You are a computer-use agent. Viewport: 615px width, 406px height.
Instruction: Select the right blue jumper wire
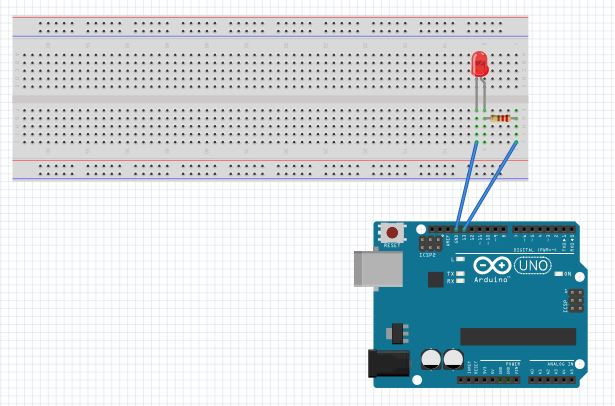pos(490,185)
